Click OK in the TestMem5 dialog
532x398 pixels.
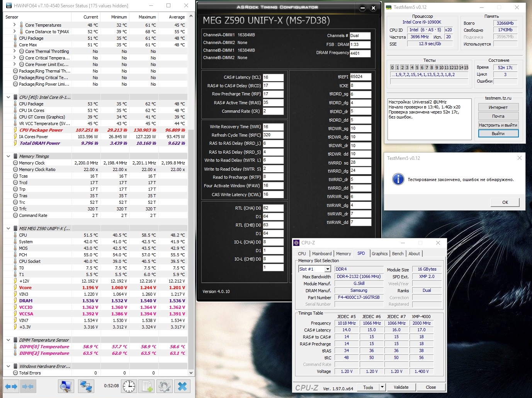[x=505, y=202]
